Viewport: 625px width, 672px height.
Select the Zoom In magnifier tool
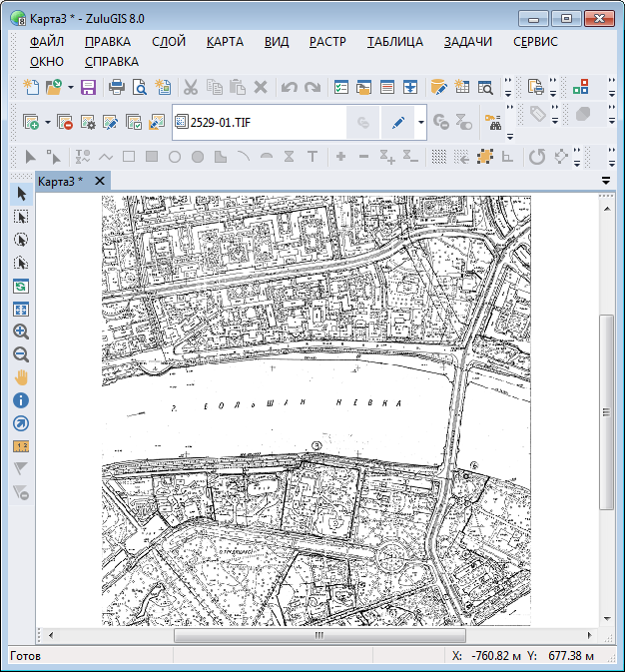(x=21, y=332)
